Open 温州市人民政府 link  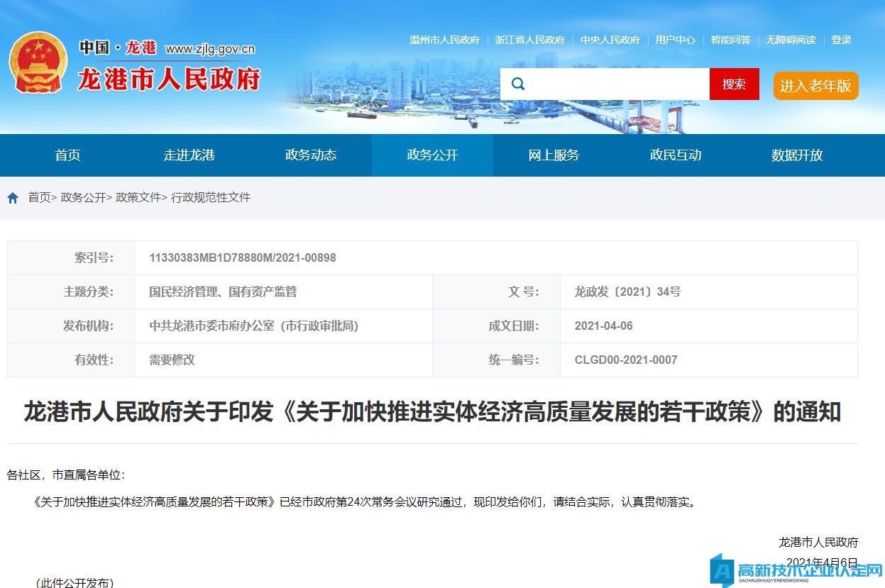coord(445,40)
